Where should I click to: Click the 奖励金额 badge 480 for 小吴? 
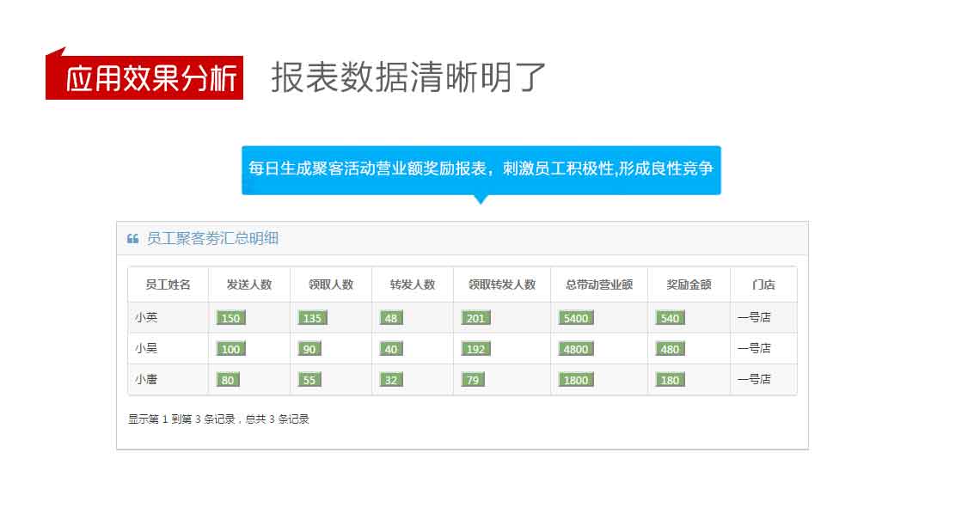click(x=670, y=348)
